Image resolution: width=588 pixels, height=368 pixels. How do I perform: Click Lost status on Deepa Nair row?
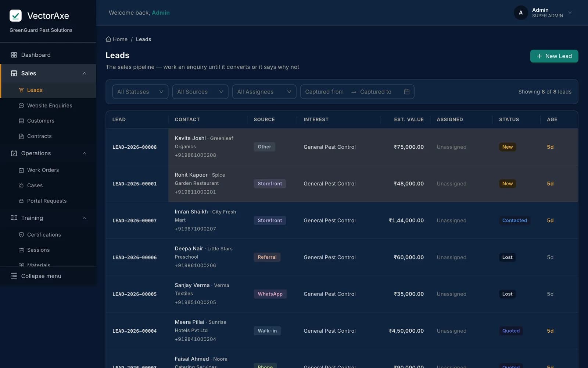pos(507,257)
